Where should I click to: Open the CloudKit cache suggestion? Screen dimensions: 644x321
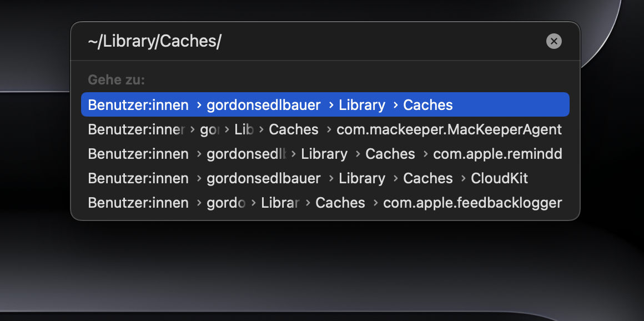pos(499,178)
